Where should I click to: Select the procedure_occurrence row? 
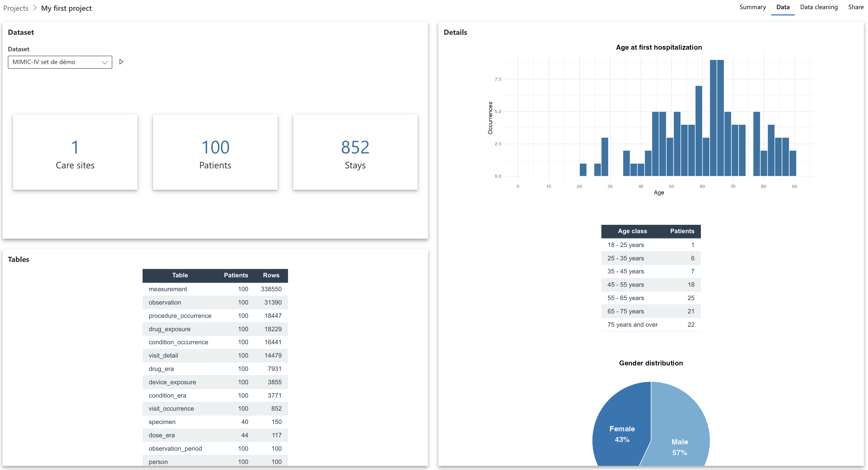coord(215,316)
